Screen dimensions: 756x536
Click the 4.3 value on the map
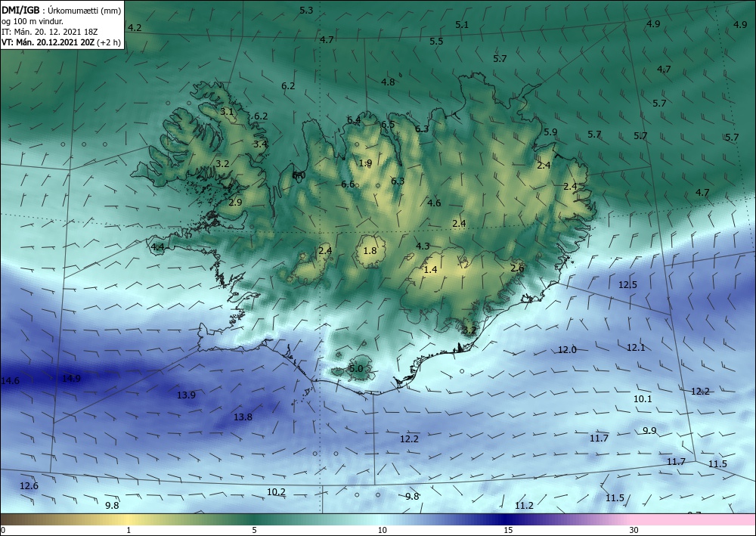click(423, 246)
